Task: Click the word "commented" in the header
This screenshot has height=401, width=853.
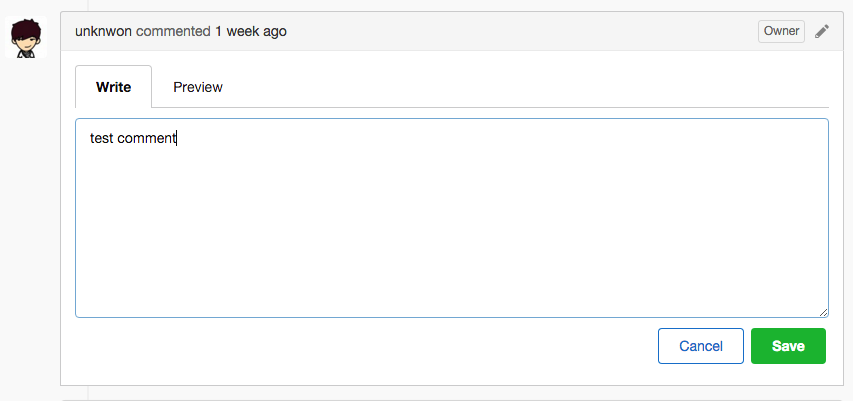Action: (173, 32)
